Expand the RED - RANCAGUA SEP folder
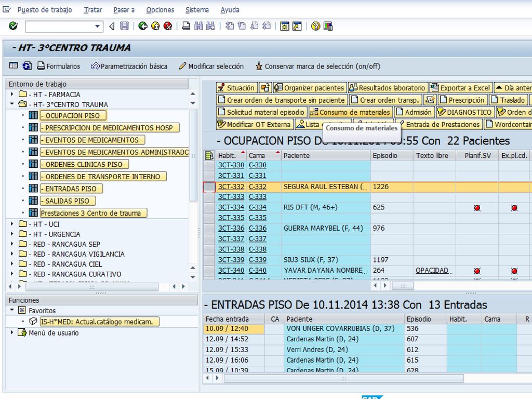This screenshot has width=532, height=399. [12, 244]
